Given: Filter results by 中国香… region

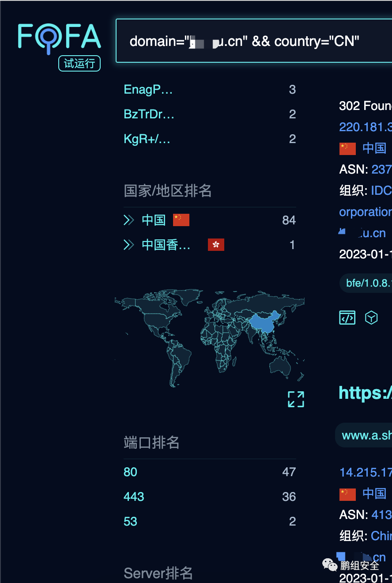Looking at the screenshot, I should [166, 245].
